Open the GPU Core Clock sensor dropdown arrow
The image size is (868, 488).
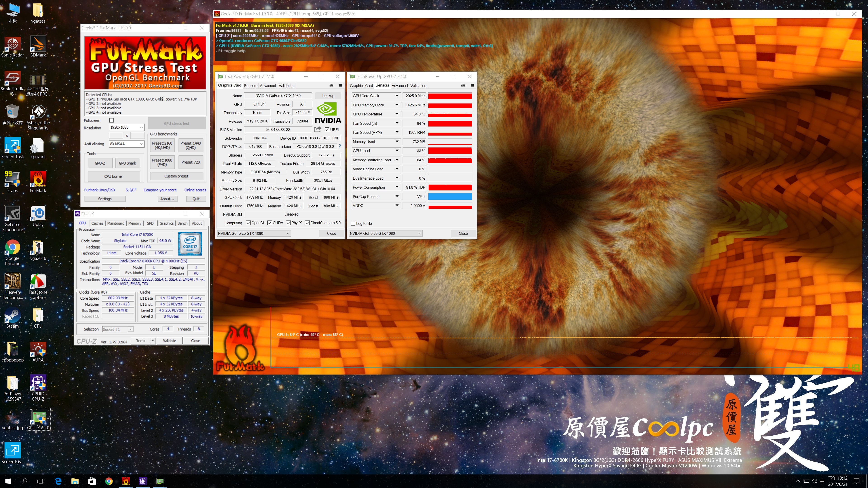coord(397,96)
